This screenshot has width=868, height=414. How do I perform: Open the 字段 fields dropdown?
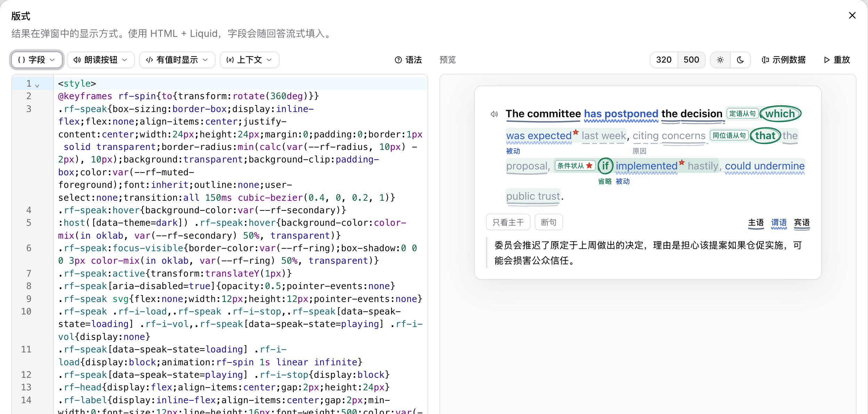click(x=36, y=60)
